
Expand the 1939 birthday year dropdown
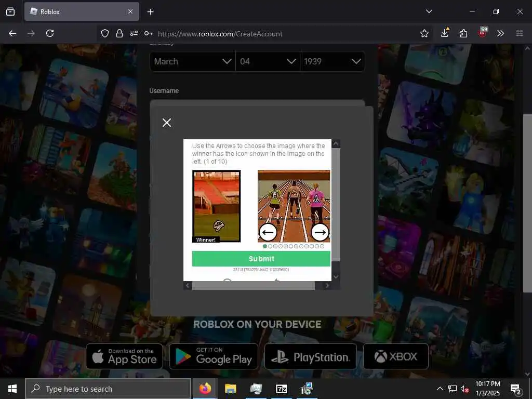click(x=332, y=61)
